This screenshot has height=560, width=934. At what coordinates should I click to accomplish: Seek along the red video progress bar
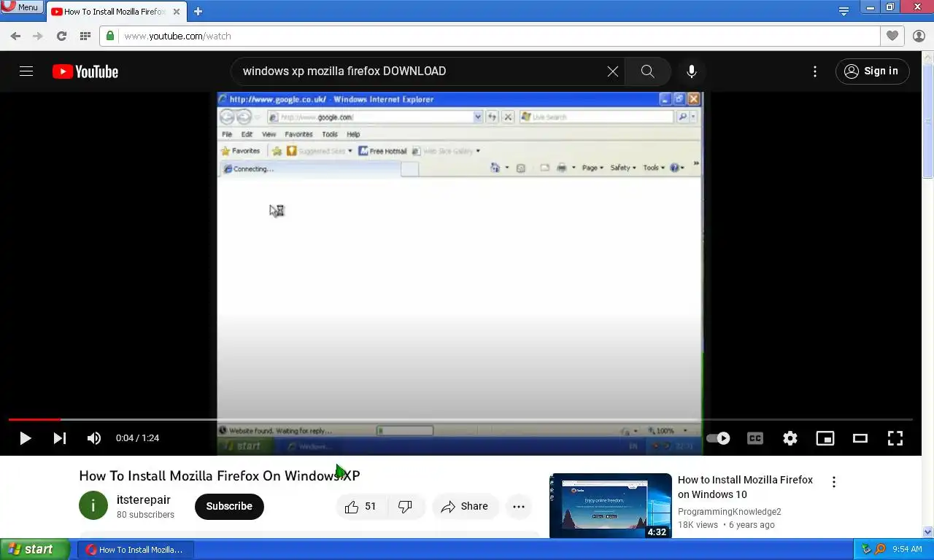[x=460, y=419]
